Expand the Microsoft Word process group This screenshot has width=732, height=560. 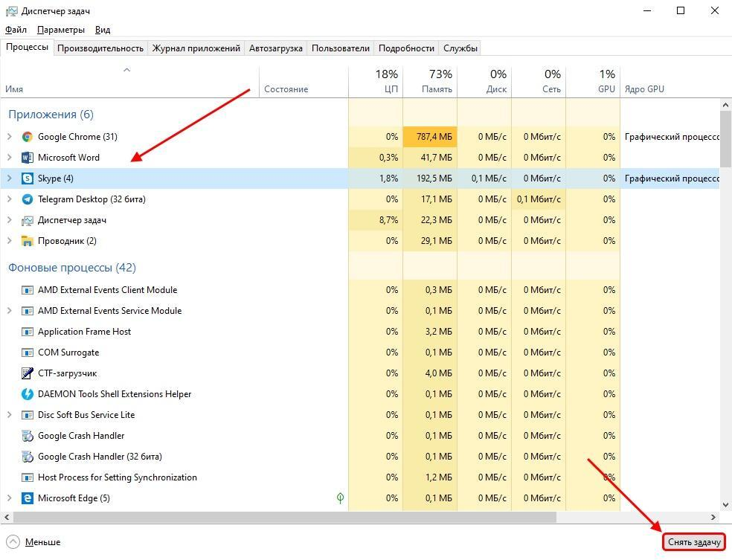tap(10, 158)
